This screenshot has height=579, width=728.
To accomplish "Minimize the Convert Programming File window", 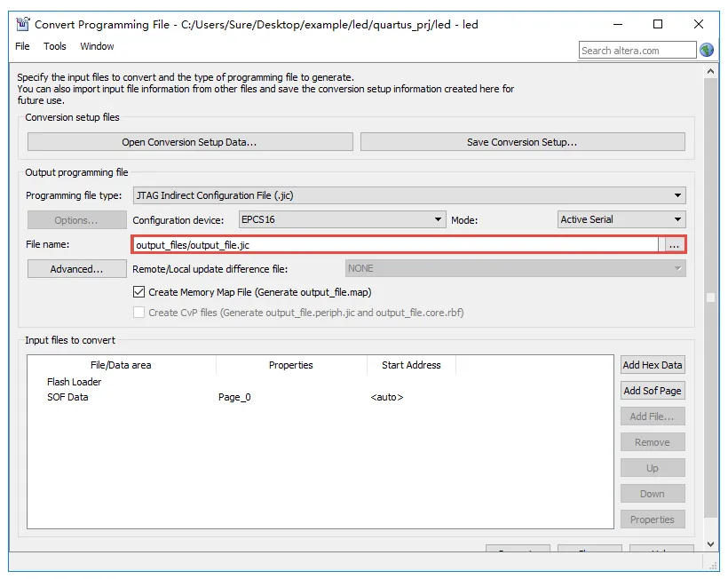I will click(618, 24).
